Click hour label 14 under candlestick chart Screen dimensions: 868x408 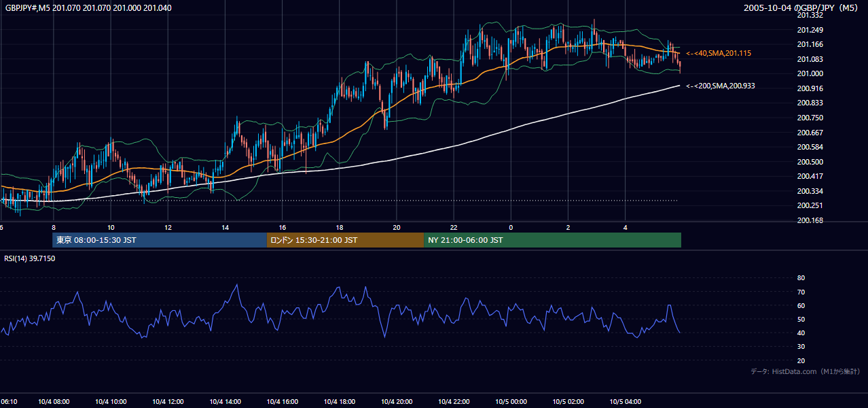point(225,227)
